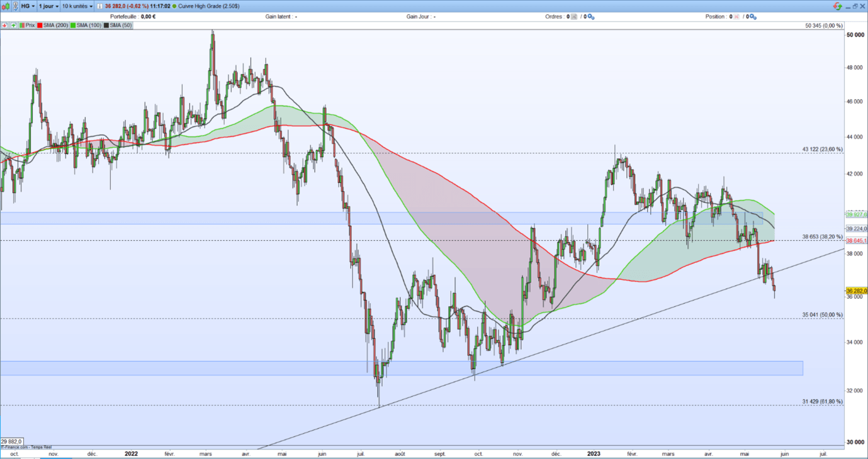Click the gear icon beside Ordres
The image size is (868, 459).
pos(591,17)
